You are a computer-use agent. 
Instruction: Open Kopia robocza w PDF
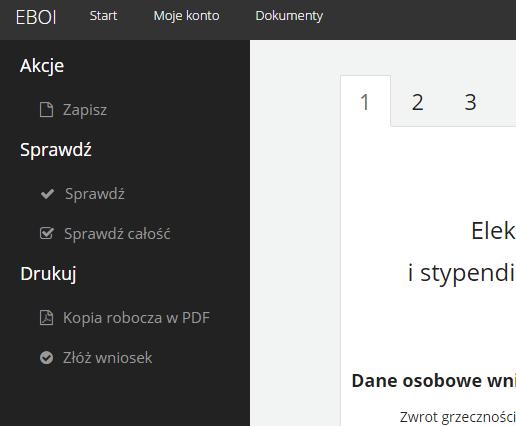click(136, 318)
